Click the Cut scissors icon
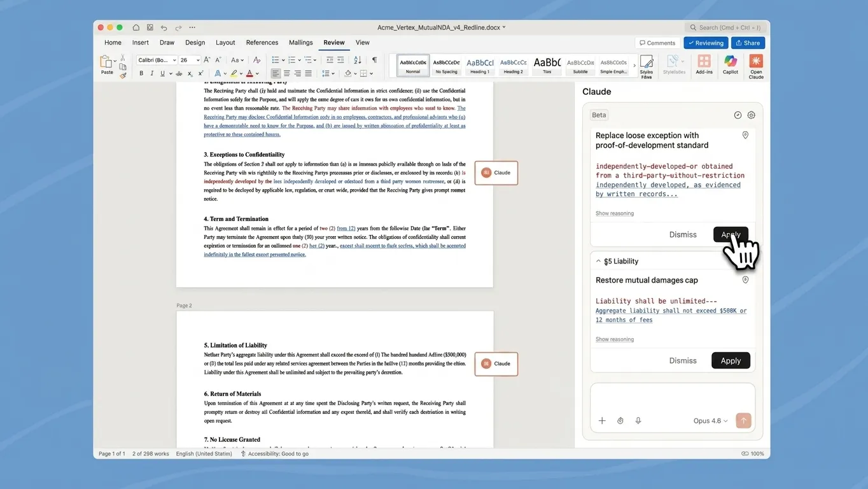Screen dimensions: 868x489 [123, 57]
